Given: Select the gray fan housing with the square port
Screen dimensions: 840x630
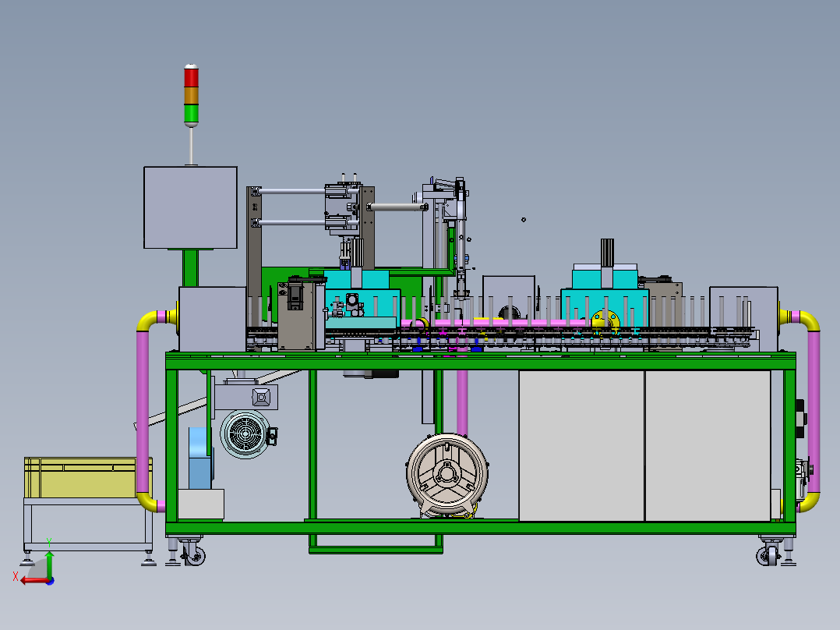Looking at the screenshot, I should click(246, 397).
